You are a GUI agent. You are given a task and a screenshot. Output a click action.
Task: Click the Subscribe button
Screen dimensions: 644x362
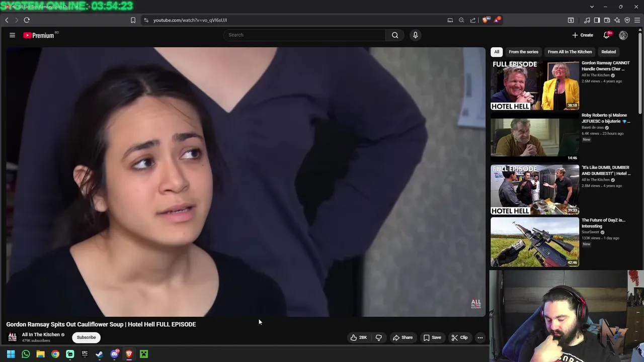point(86,337)
